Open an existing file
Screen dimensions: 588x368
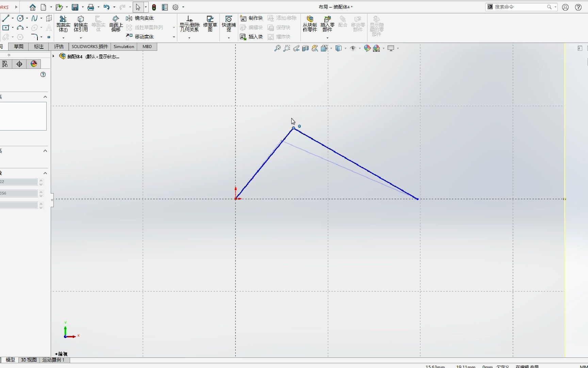59,7
